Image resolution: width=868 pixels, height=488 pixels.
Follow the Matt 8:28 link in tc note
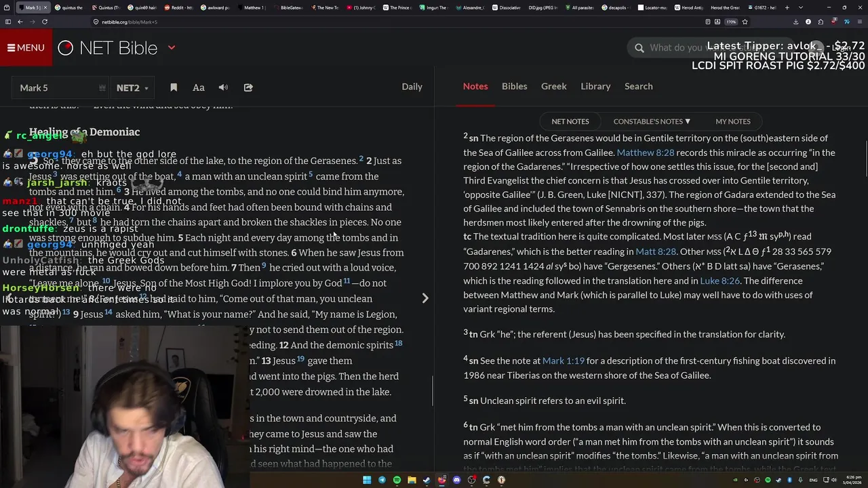tap(655, 251)
